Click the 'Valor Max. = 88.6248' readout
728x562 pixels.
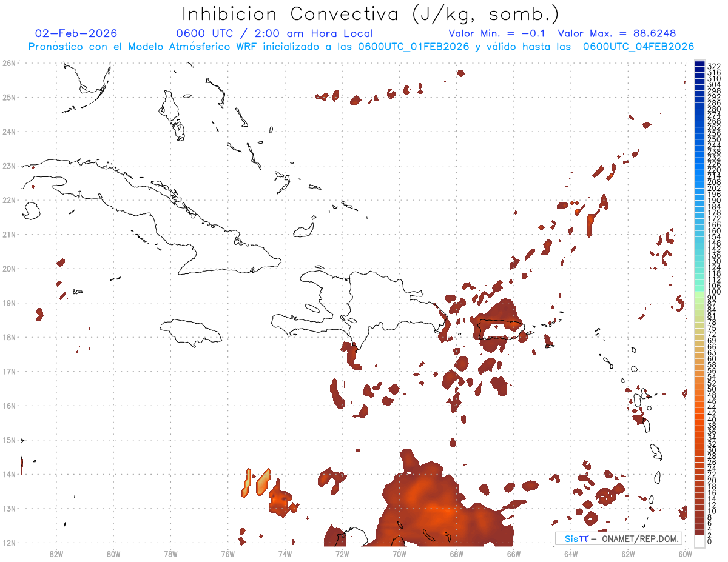click(617, 33)
